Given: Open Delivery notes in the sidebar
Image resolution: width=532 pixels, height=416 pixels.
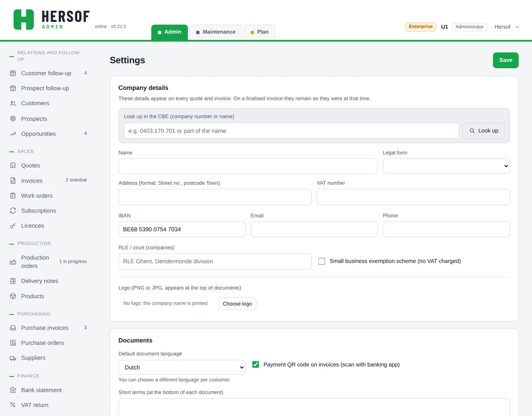Looking at the screenshot, I should (48, 281).
